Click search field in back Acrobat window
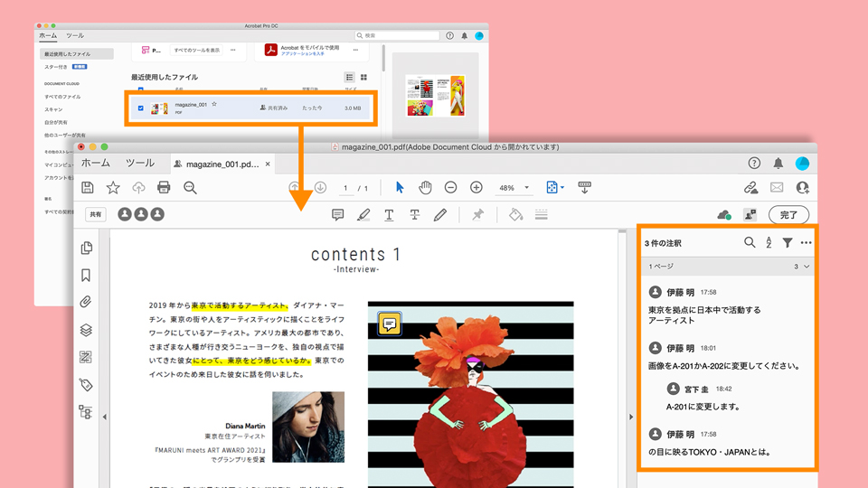This screenshot has width=868, height=488. (x=397, y=35)
